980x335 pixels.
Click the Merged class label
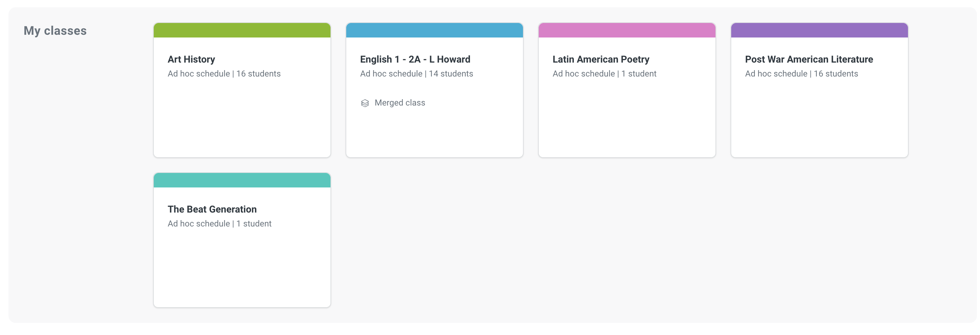click(400, 103)
